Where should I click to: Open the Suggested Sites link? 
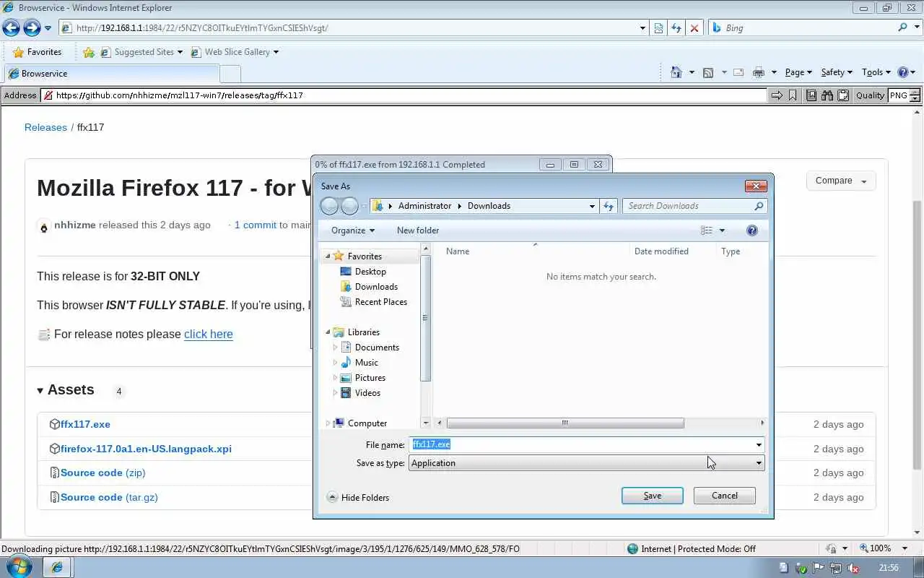(144, 52)
